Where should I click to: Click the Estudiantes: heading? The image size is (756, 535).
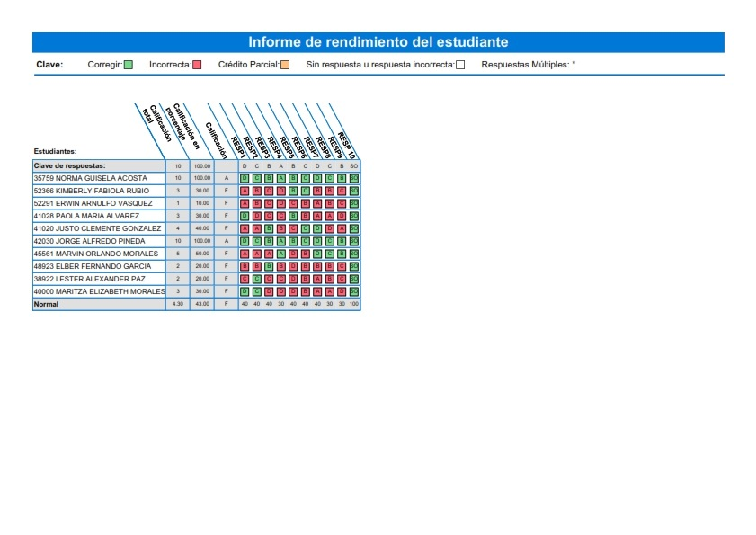click(55, 151)
